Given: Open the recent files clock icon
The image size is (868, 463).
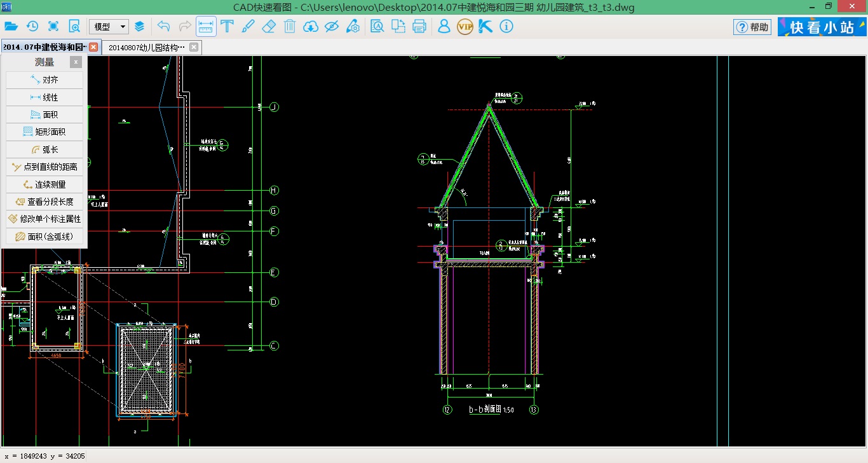Looking at the screenshot, I should (x=32, y=27).
